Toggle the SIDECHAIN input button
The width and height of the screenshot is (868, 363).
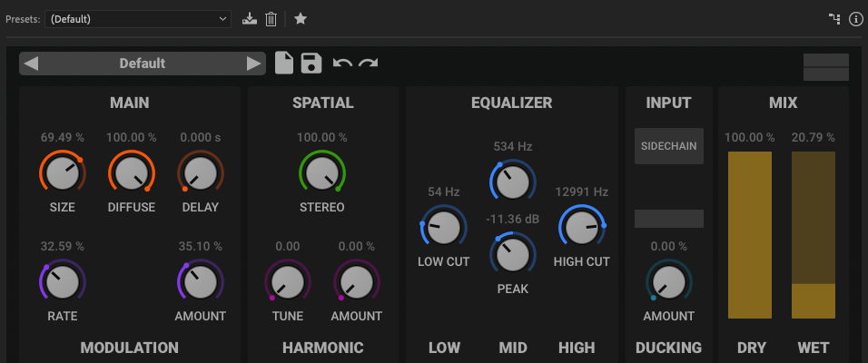tap(668, 145)
